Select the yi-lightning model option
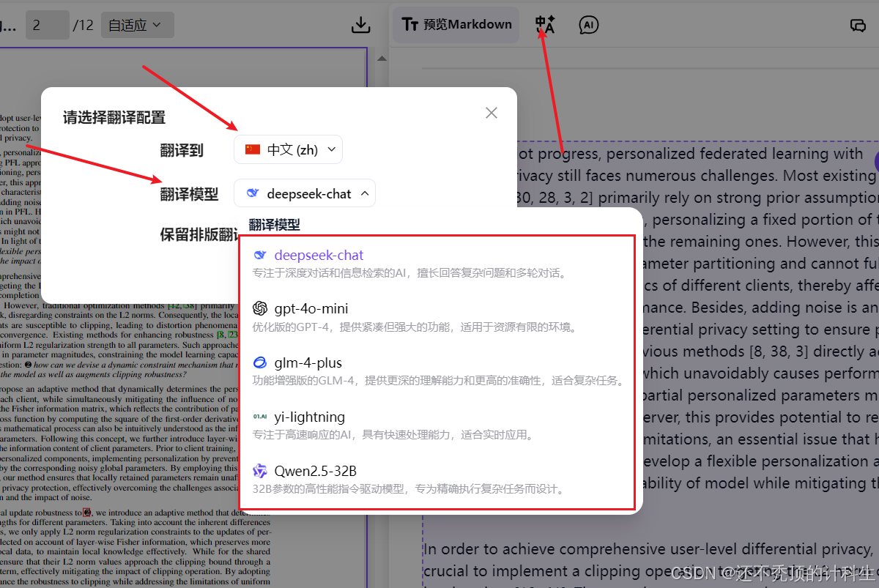The height and width of the screenshot is (588, 879). point(437,425)
